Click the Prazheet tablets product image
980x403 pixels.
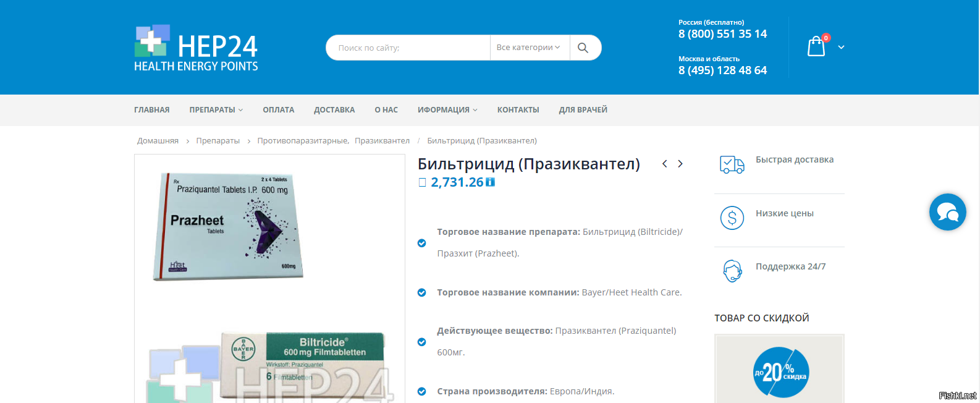pyautogui.click(x=229, y=226)
